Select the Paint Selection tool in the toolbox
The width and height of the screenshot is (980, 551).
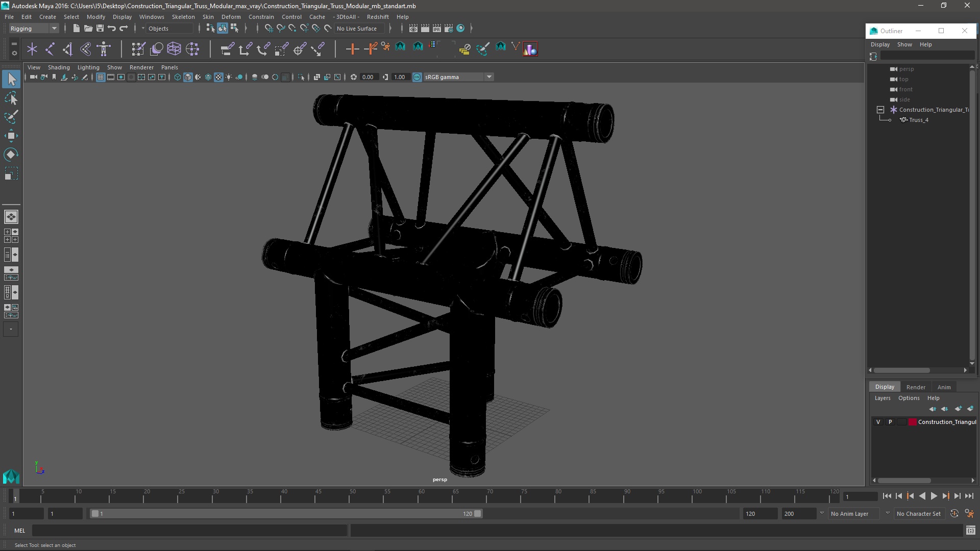point(11,117)
